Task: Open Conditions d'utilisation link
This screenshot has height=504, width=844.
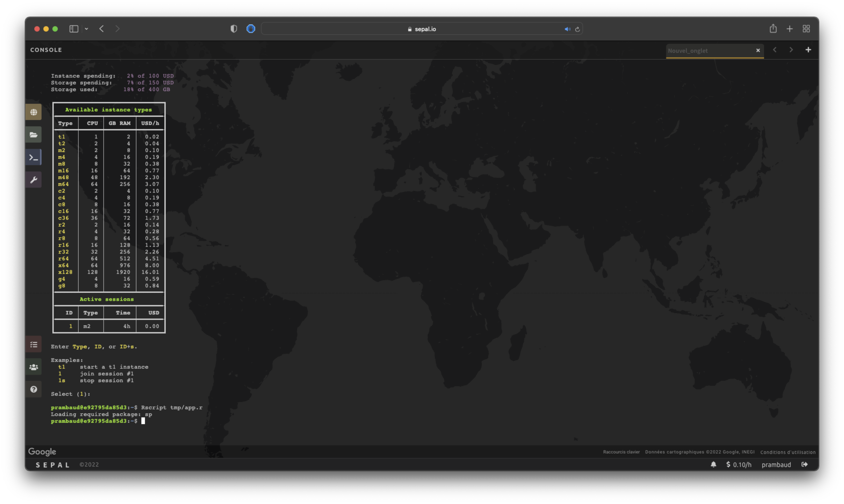Action: [788, 452]
